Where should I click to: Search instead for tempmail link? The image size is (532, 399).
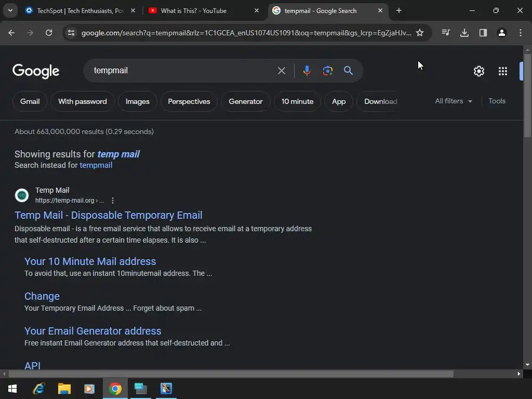coord(96,165)
